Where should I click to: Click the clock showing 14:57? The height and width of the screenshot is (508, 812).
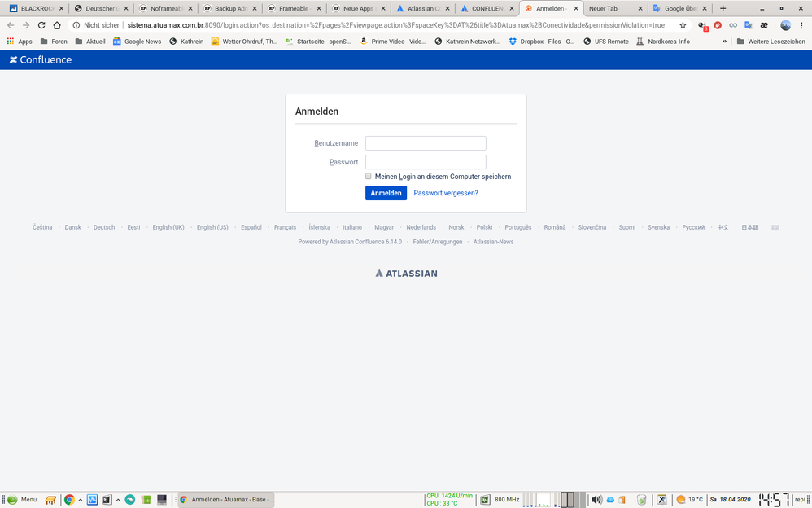click(774, 500)
